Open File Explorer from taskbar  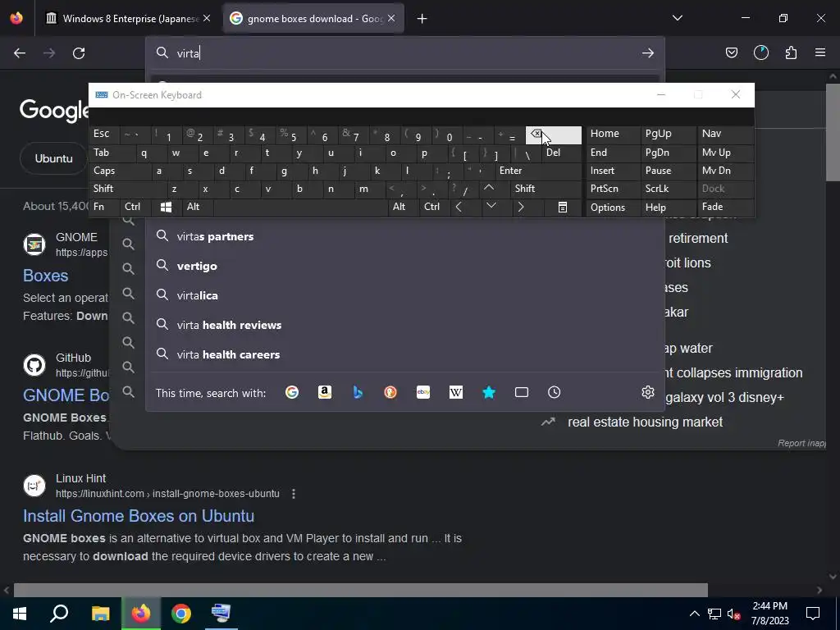(x=100, y=614)
